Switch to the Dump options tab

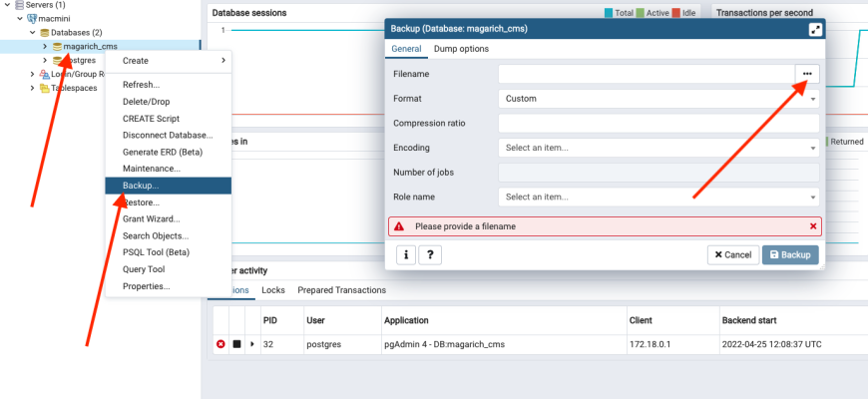tap(461, 49)
